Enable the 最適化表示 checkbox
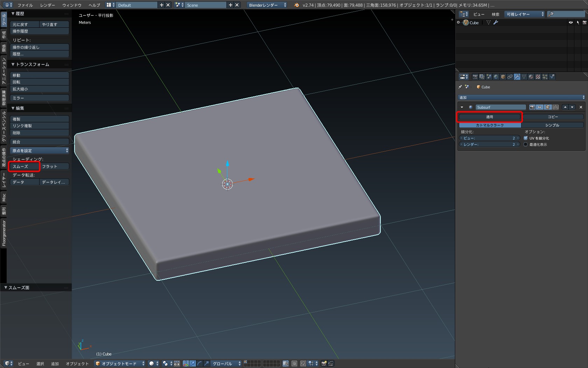Screen dimensions: 588x368 [x=526, y=144]
